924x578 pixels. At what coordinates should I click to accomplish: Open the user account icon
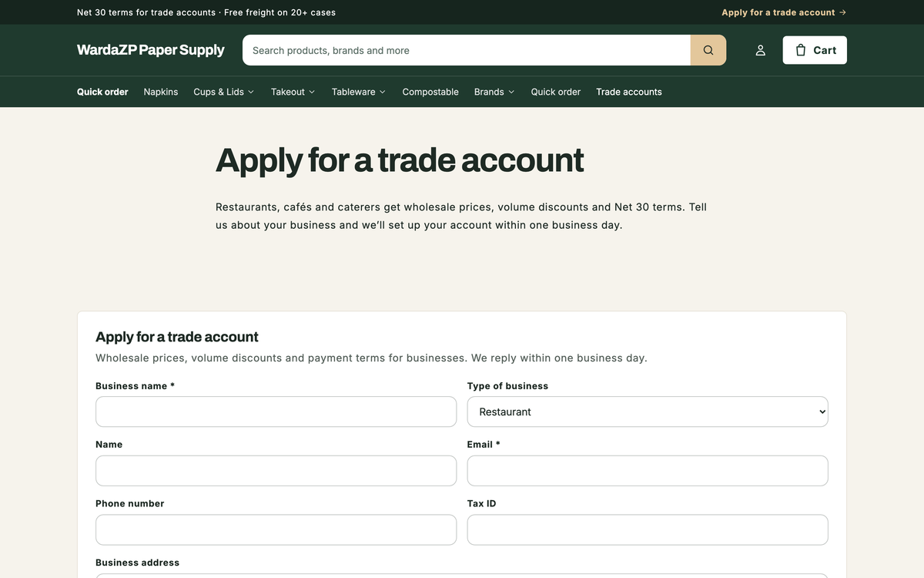pyautogui.click(x=760, y=50)
